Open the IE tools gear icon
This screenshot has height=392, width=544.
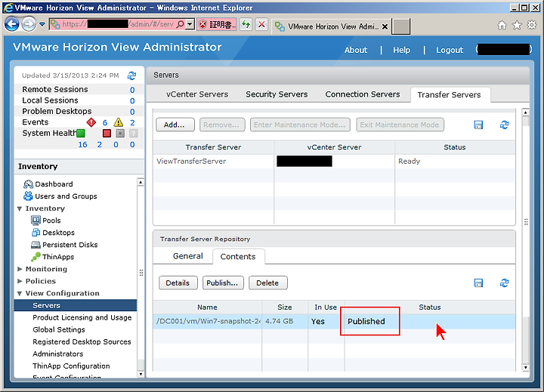[531, 25]
